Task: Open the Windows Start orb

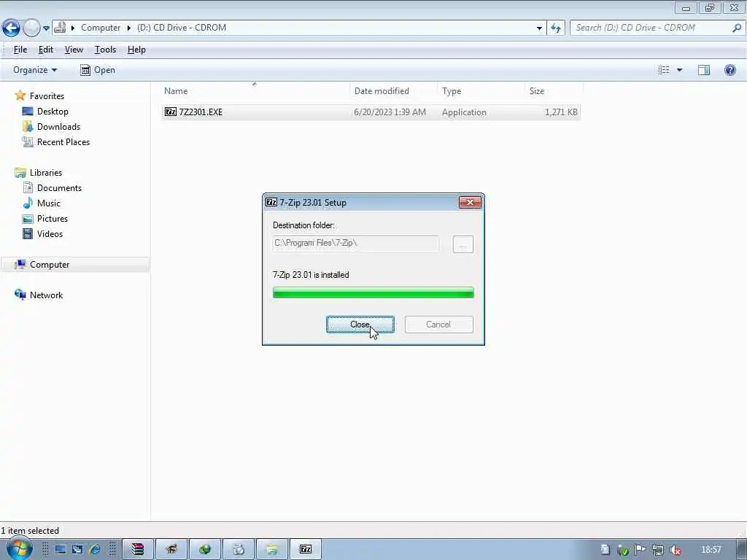Action: (18, 550)
